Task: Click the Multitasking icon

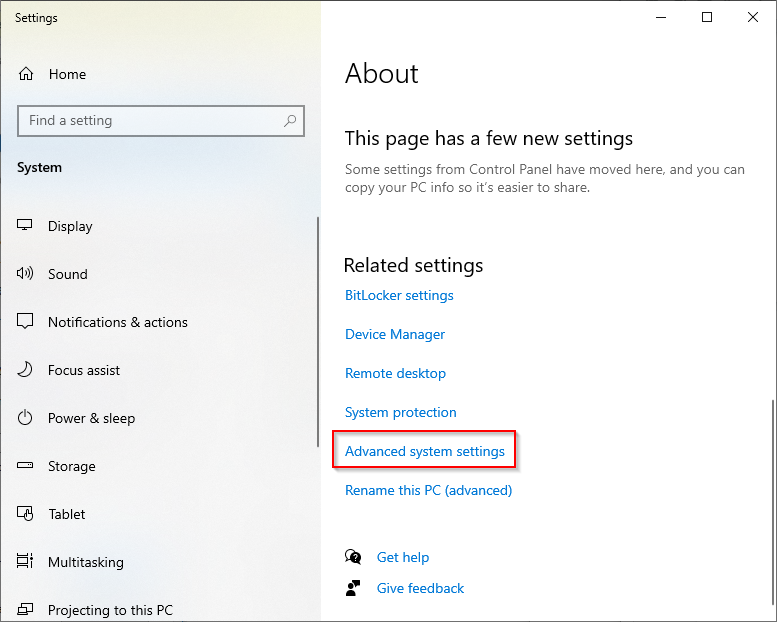Action: click(x=26, y=562)
